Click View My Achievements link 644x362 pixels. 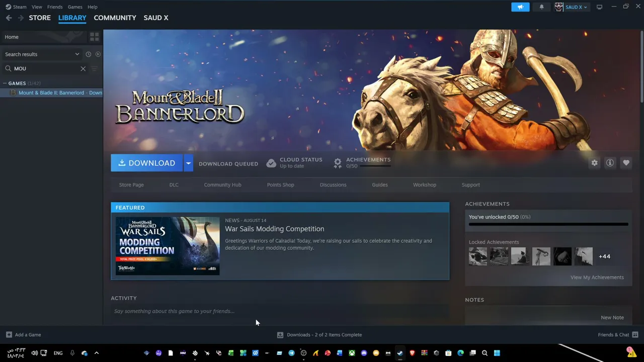(x=597, y=277)
